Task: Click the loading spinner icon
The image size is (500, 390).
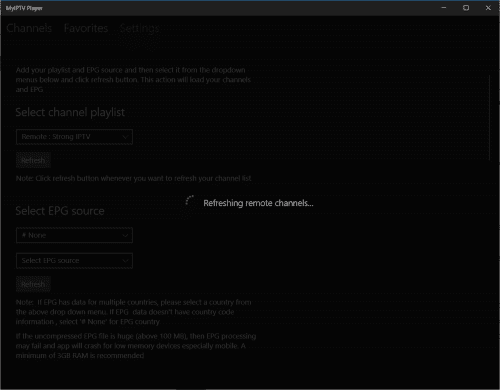Action: coord(190,201)
